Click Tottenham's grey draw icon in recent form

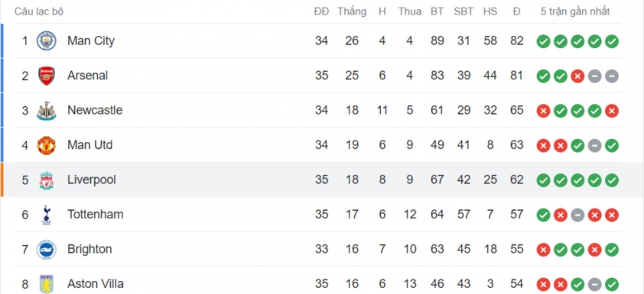(577, 215)
